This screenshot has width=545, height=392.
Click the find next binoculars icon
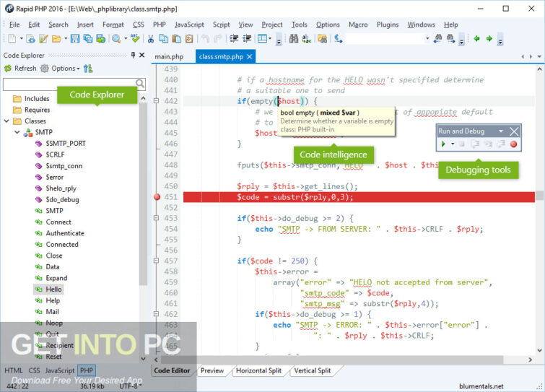(451, 38)
